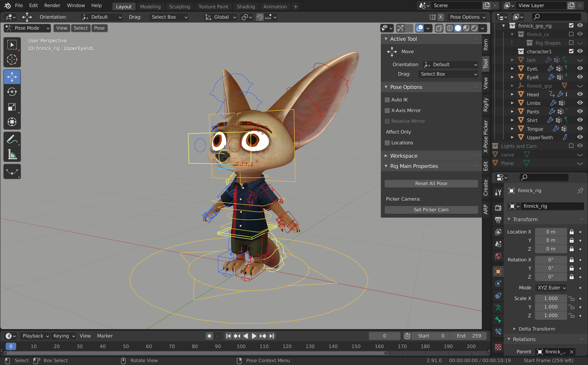The width and height of the screenshot is (588, 365).
Task: Enable the Auto IK checkbox
Action: 387,99
